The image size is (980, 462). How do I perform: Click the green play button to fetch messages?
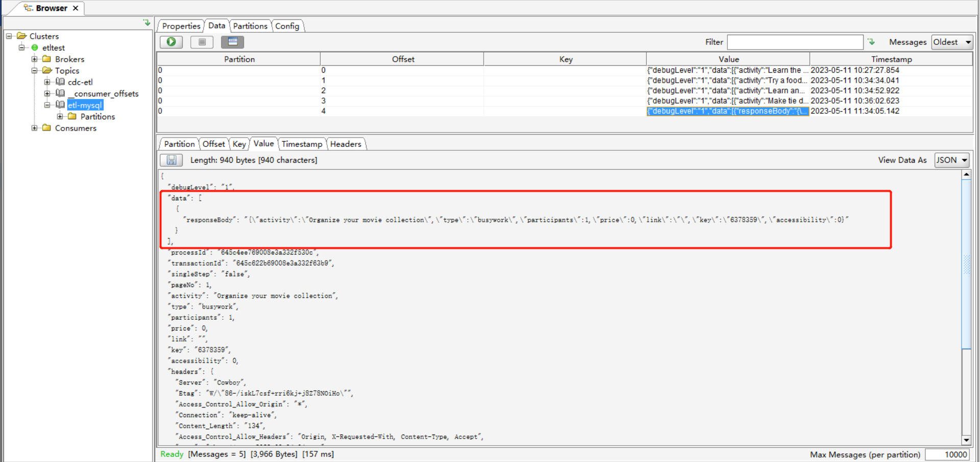[171, 42]
